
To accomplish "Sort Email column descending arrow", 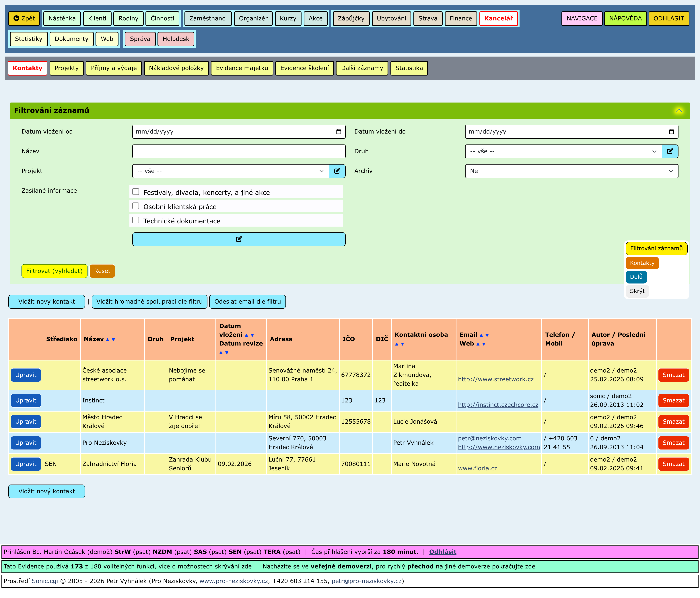I will click(x=487, y=335).
